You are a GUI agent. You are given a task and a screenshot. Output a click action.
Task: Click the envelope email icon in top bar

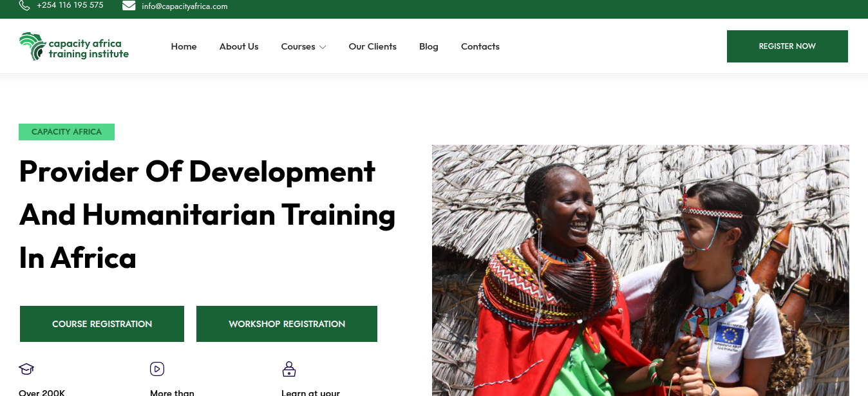tap(129, 6)
